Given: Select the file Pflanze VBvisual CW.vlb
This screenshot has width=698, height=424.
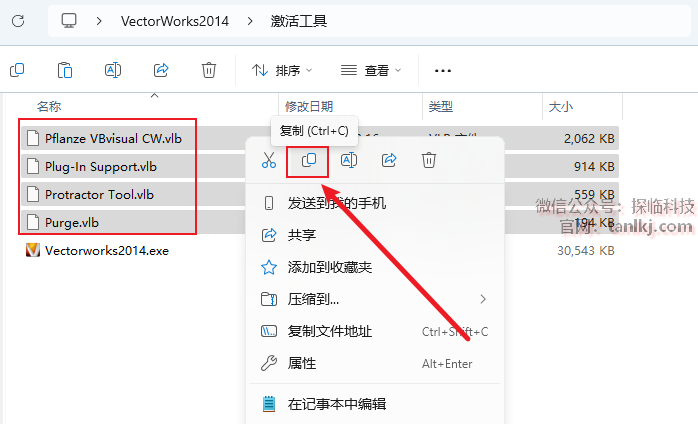Looking at the screenshot, I should click(113, 139).
